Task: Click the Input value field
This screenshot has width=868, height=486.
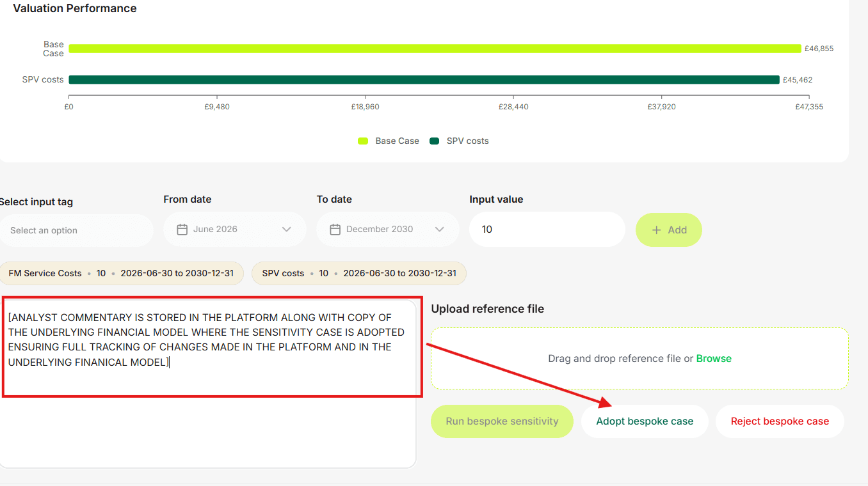Action: coord(547,230)
